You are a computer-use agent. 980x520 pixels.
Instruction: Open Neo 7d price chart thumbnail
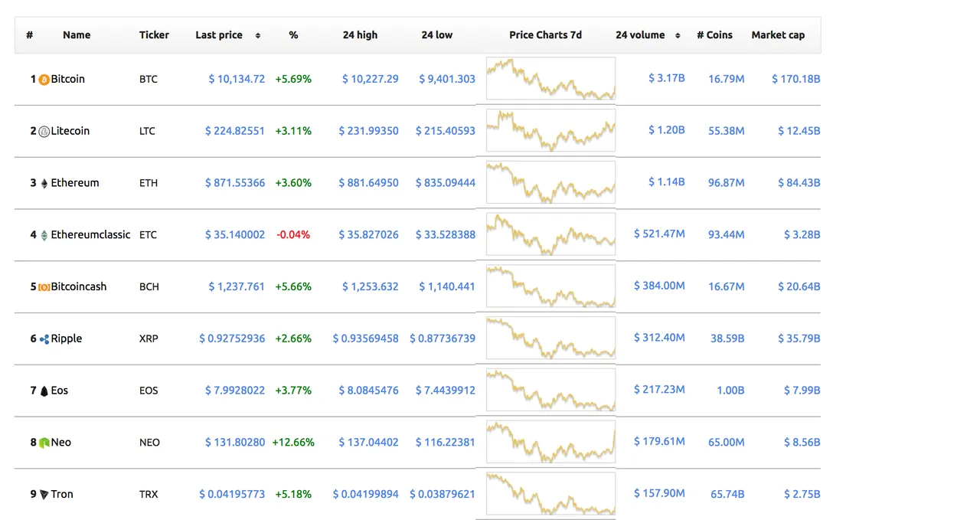550,442
